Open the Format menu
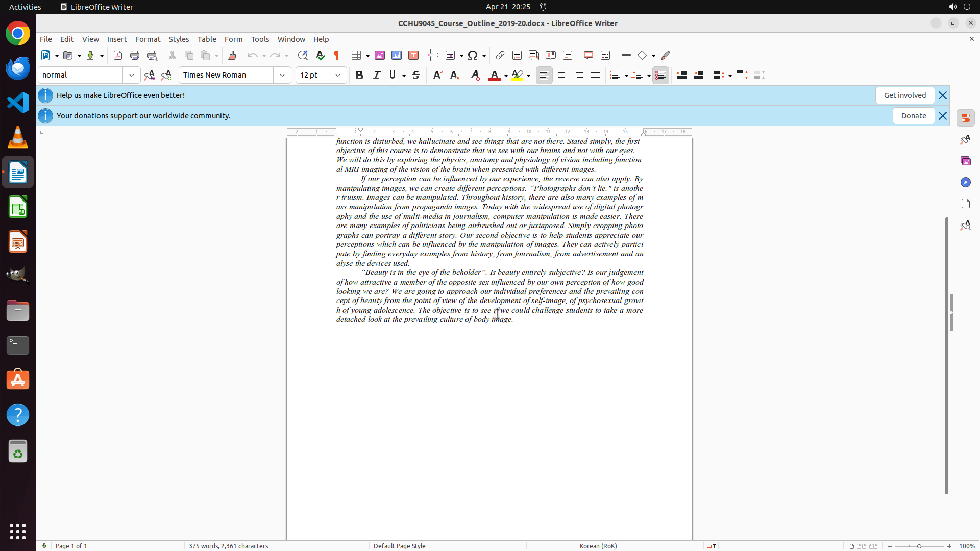Screen dimensions: 980x551 pos(148,39)
